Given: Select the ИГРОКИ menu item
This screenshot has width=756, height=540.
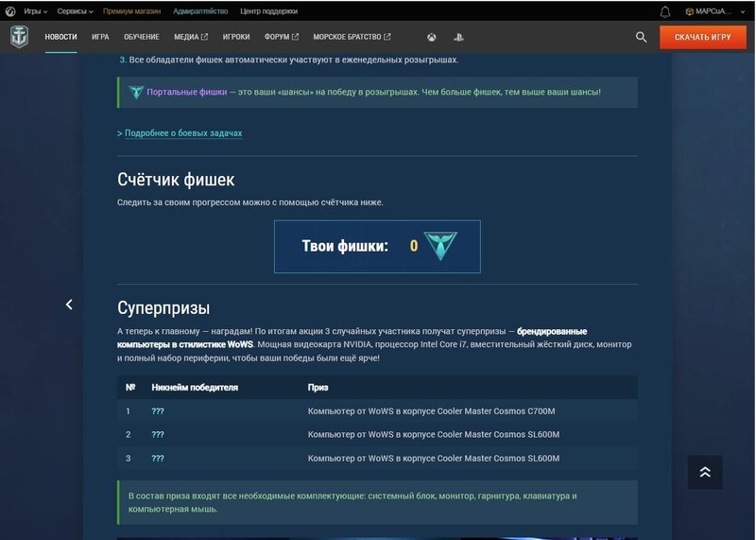Looking at the screenshot, I should click(236, 37).
